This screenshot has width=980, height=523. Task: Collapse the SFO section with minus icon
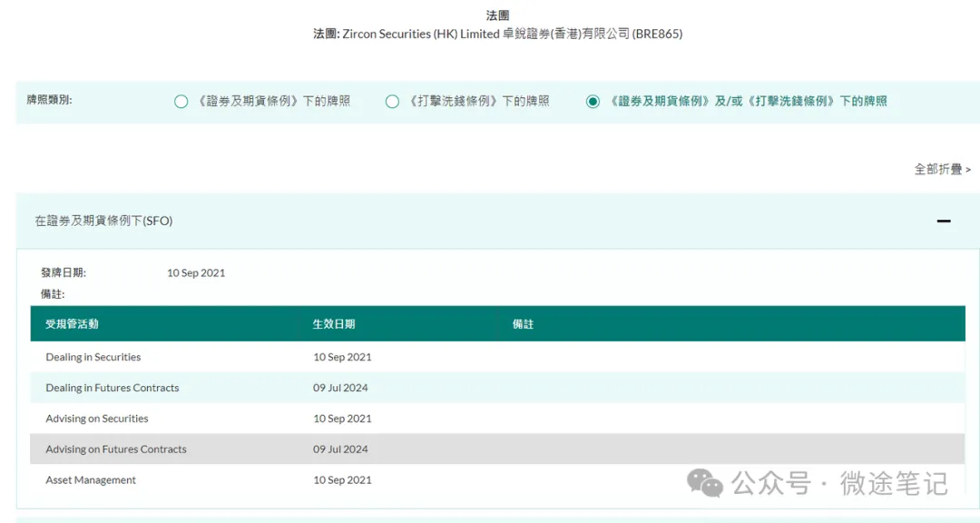(944, 221)
